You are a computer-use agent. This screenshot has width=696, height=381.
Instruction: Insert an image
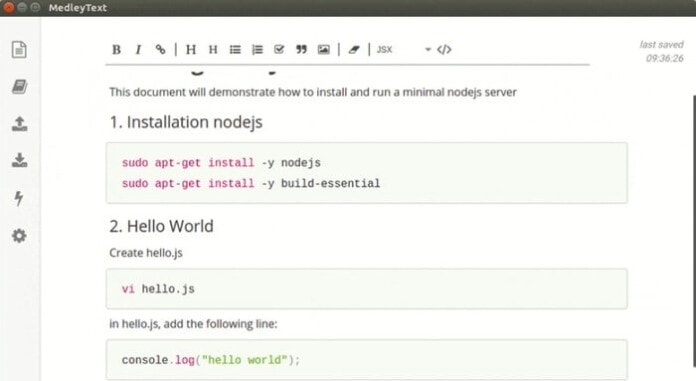point(324,49)
